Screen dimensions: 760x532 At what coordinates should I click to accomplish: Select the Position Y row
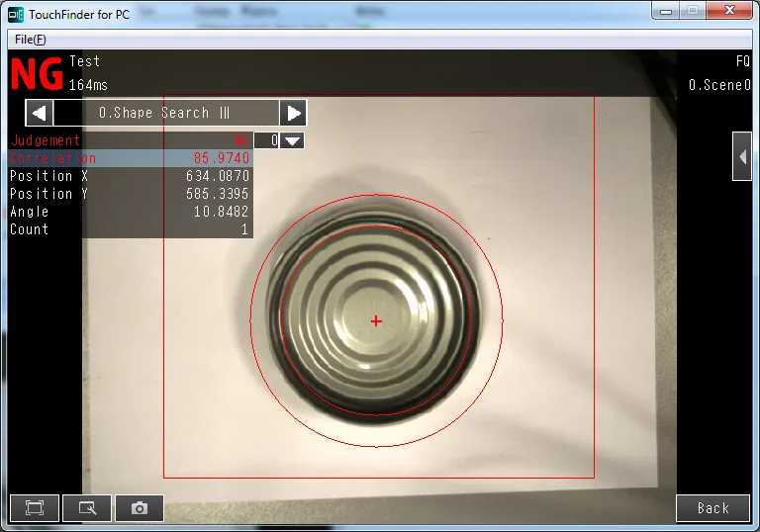point(130,194)
